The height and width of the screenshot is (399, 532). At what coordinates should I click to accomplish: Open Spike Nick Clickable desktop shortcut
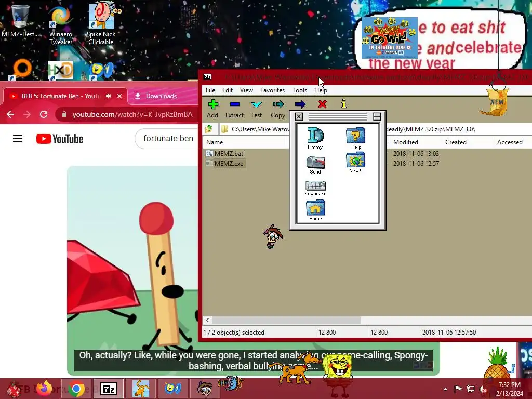click(101, 24)
